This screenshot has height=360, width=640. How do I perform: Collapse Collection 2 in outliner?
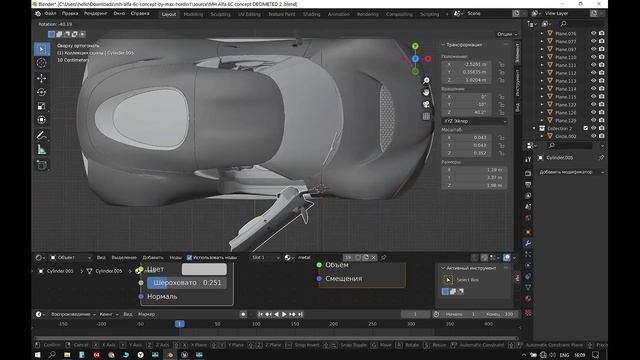[534, 128]
